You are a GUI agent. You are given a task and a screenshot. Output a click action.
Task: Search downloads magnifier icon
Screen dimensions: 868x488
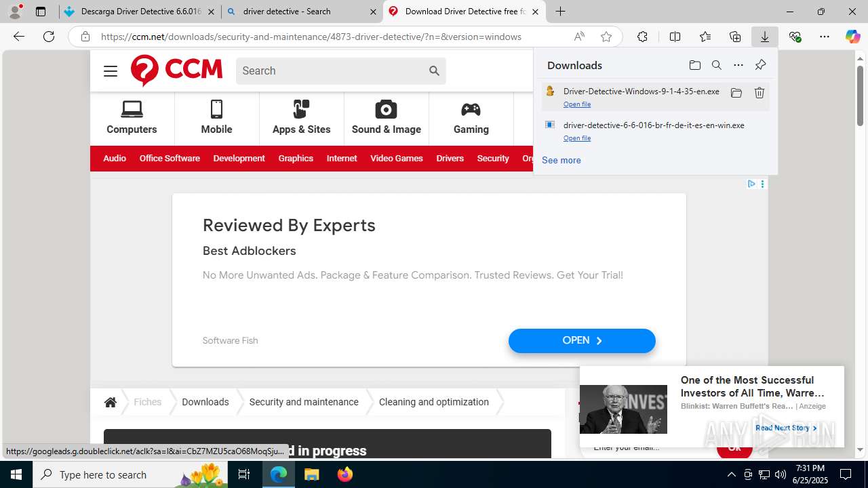click(x=716, y=65)
